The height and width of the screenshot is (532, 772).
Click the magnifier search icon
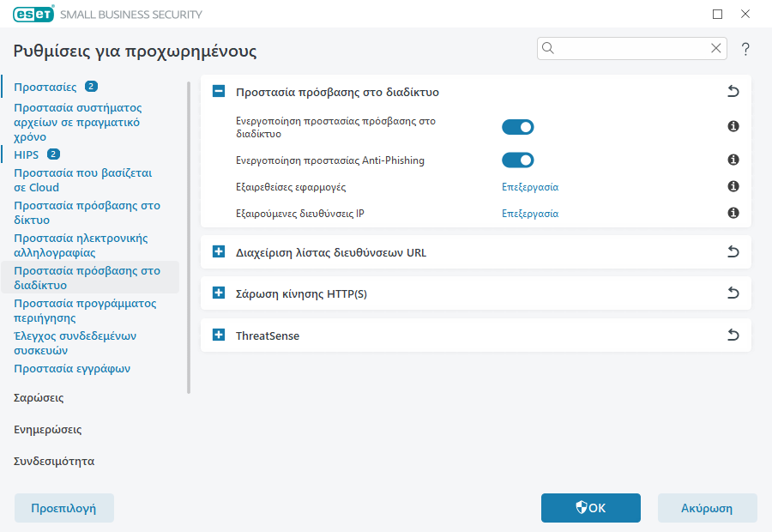tap(548, 48)
